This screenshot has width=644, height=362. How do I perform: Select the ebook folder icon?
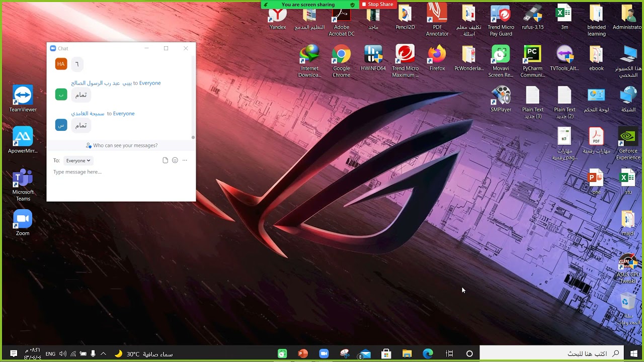coord(596,58)
